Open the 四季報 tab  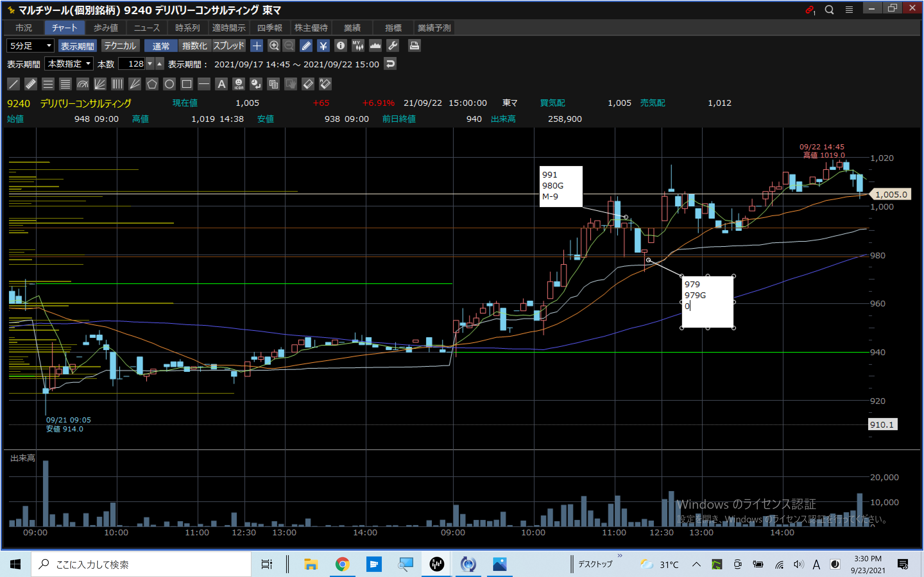point(269,28)
